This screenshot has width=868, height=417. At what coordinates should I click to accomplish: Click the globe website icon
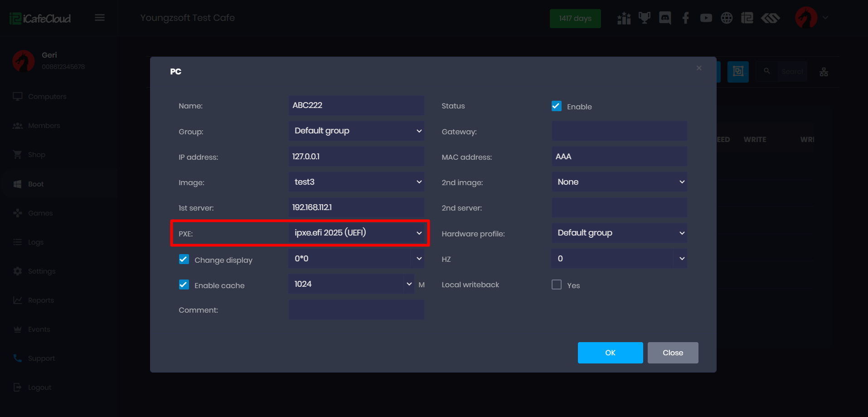[727, 18]
